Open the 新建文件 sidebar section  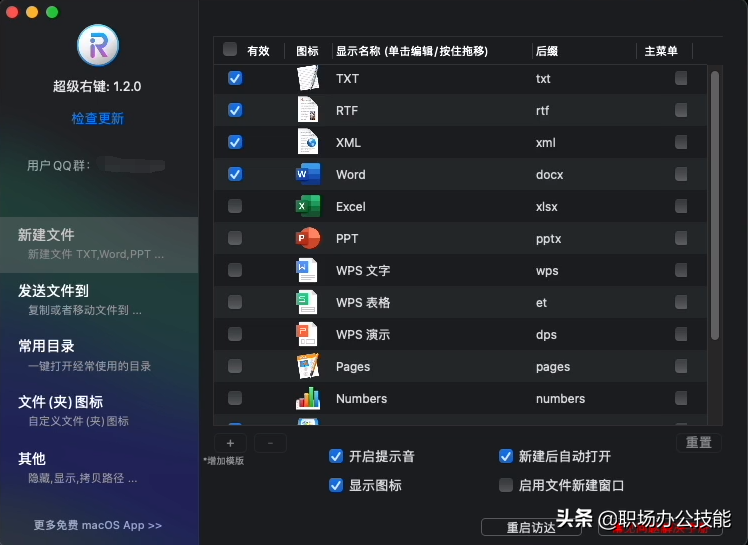99,245
